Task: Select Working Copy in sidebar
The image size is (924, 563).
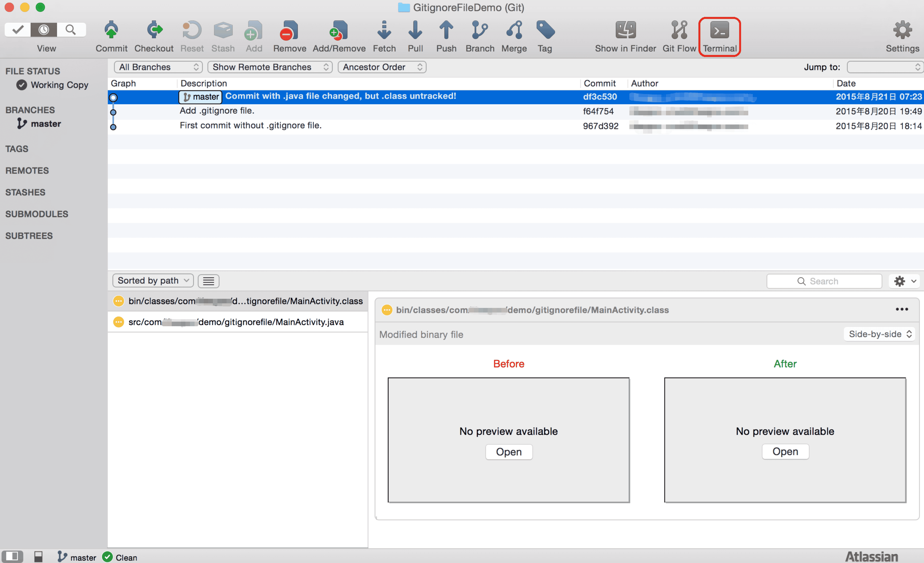Action: [53, 85]
